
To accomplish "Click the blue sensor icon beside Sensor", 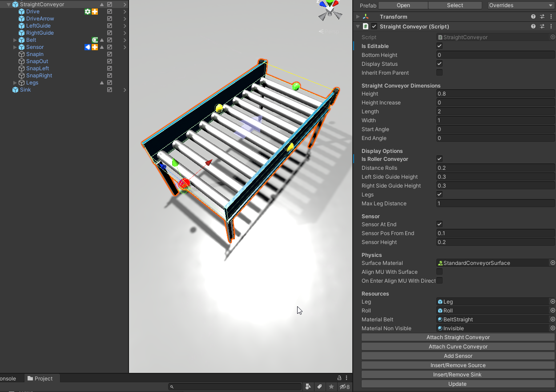I will click(88, 47).
